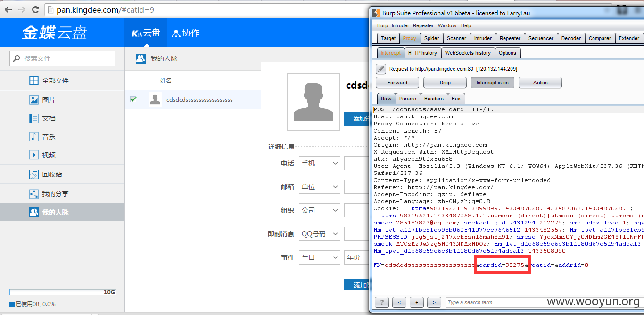Switch to Burp Sequencer tab
The width and height of the screenshot is (644, 315).
tap(541, 38)
